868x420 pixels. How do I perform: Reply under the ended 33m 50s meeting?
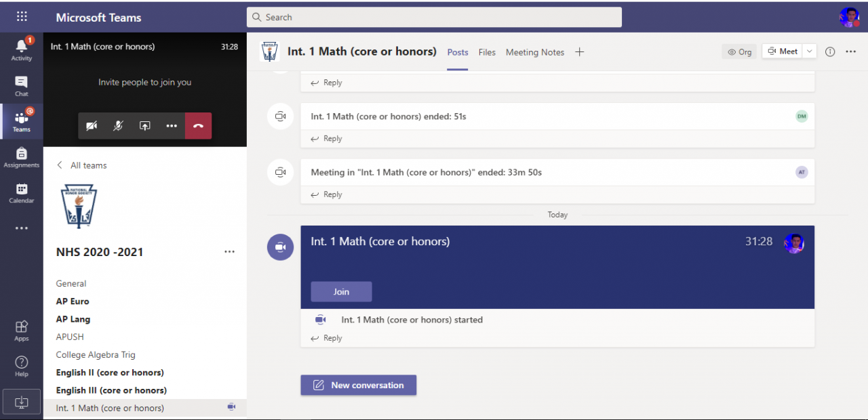326,194
